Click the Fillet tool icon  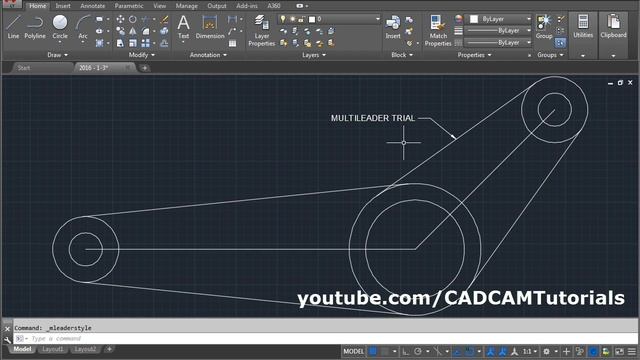146,31
